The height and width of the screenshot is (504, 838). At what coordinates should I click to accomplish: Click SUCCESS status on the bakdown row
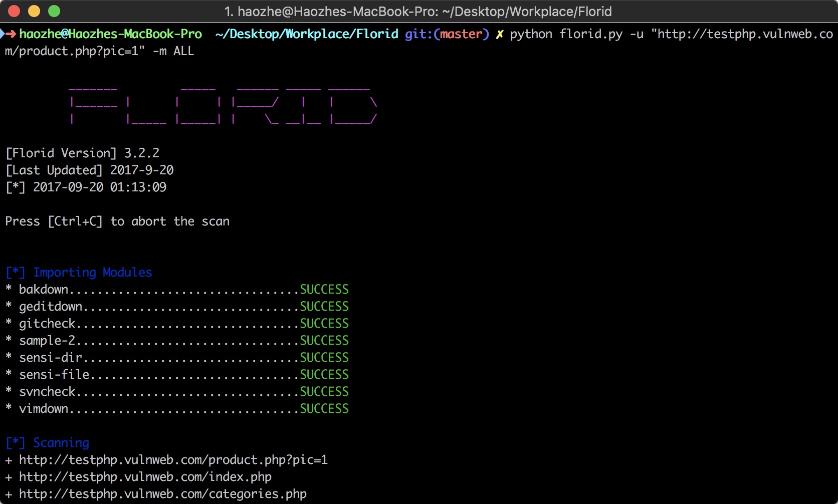324,290
